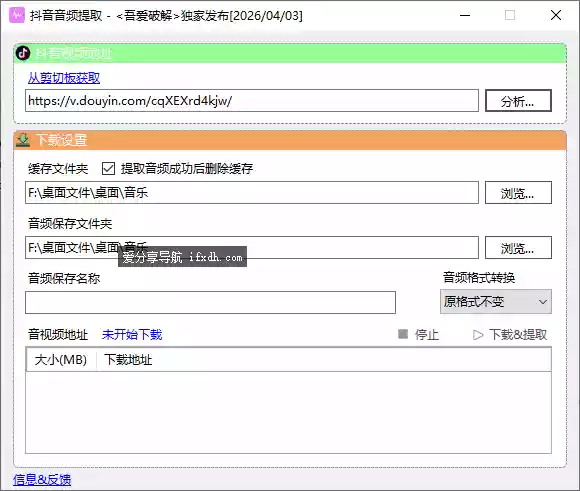
Task: Click the download icon in orange header
Action: pos(23,140)
